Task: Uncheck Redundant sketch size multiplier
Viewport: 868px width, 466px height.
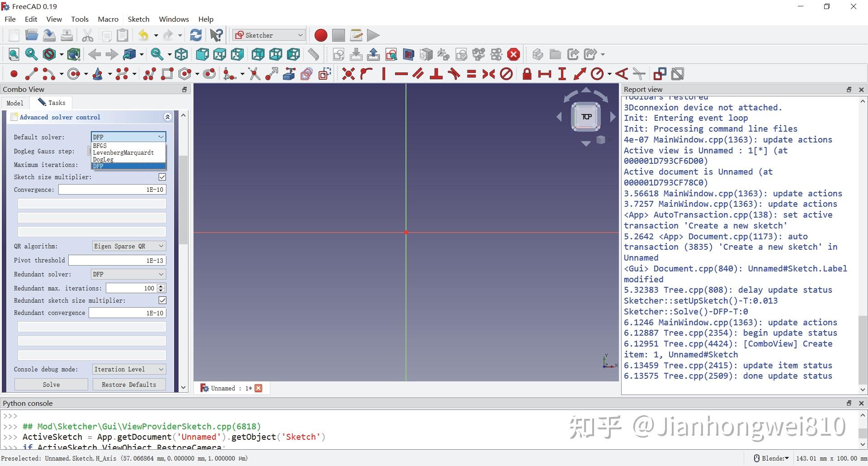Action: (x=162, y=300)
